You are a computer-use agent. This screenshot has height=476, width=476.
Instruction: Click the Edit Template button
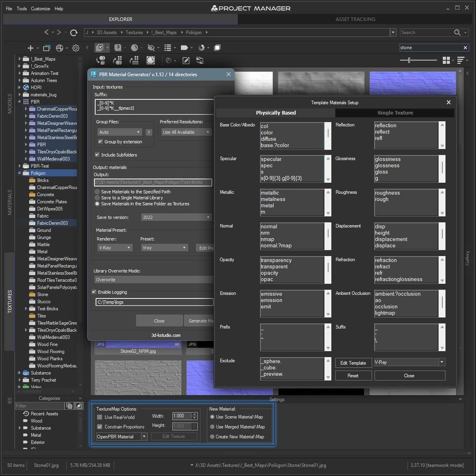(x=353, y=363)
